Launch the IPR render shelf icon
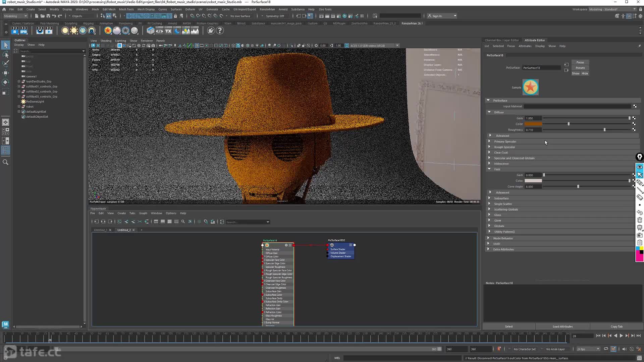 pyautogui.click(x=23, y=31)
